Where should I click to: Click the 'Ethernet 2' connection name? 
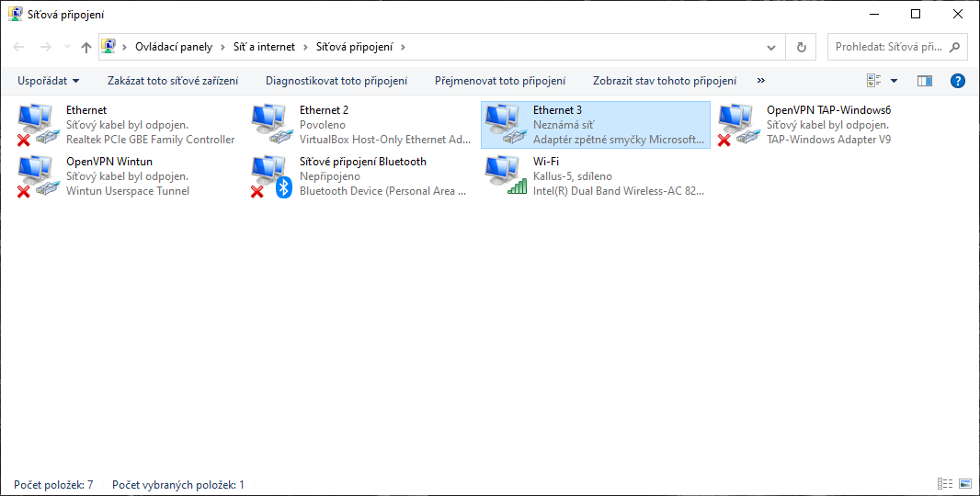[324, 110]
